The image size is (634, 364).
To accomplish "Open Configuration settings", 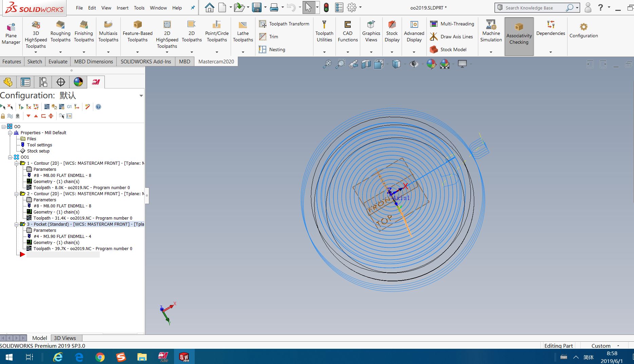I will click(583, 31).
